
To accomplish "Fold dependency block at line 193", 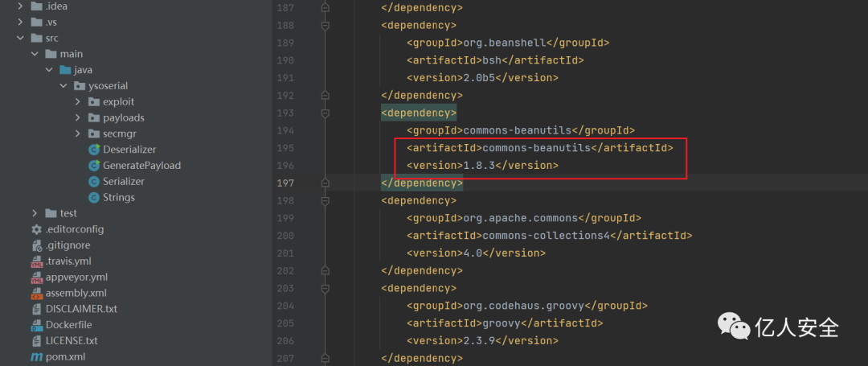I will point(325,113).
